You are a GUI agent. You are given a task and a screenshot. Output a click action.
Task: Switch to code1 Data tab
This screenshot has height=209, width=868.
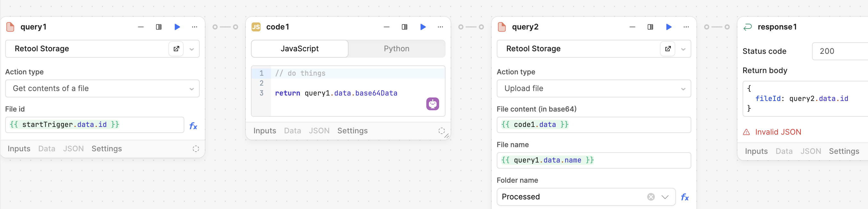pos(293,131)
